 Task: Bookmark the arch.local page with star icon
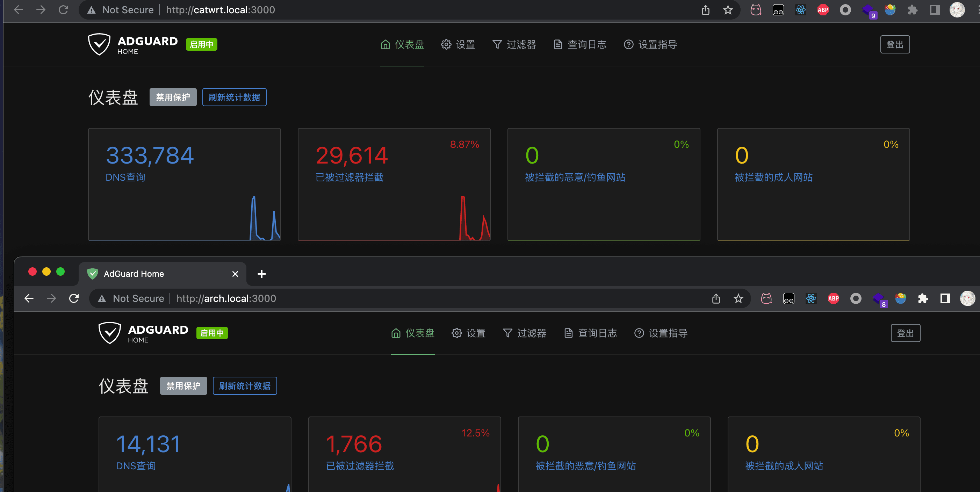click(x=738, y=298)
